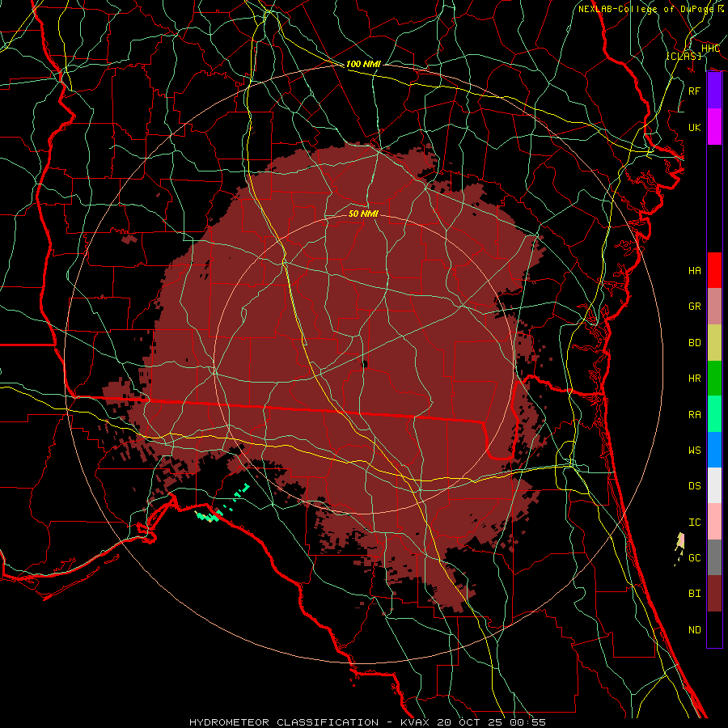Click the HR legend label
Viewport: 728px width, 728px height.
click(x=694, y=379)
